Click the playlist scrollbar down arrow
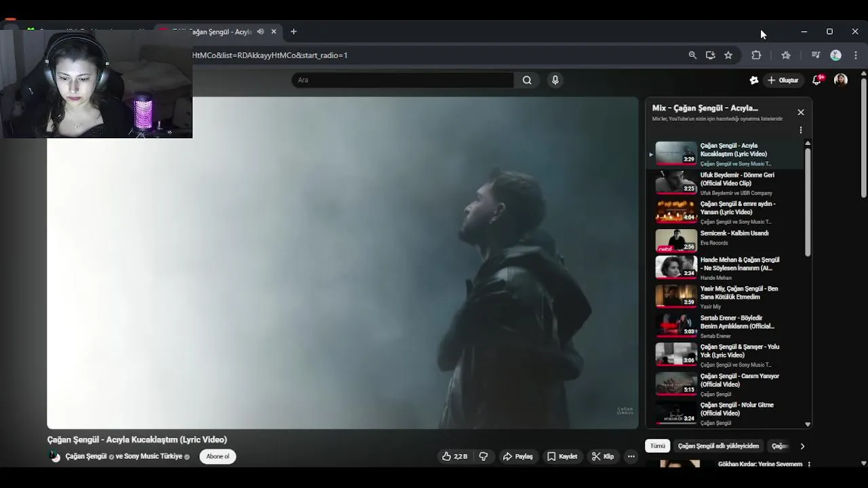 point(808,424)
